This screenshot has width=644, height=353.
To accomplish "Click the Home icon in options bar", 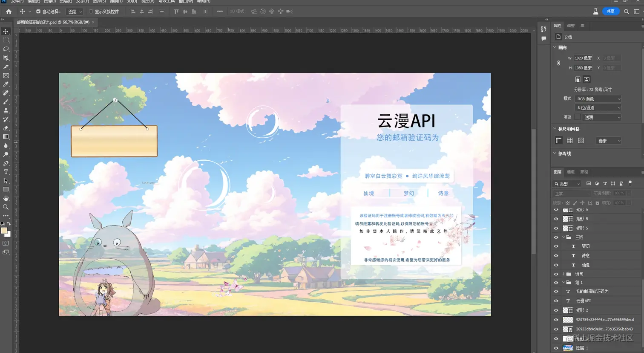I will (x=9, y=12).
